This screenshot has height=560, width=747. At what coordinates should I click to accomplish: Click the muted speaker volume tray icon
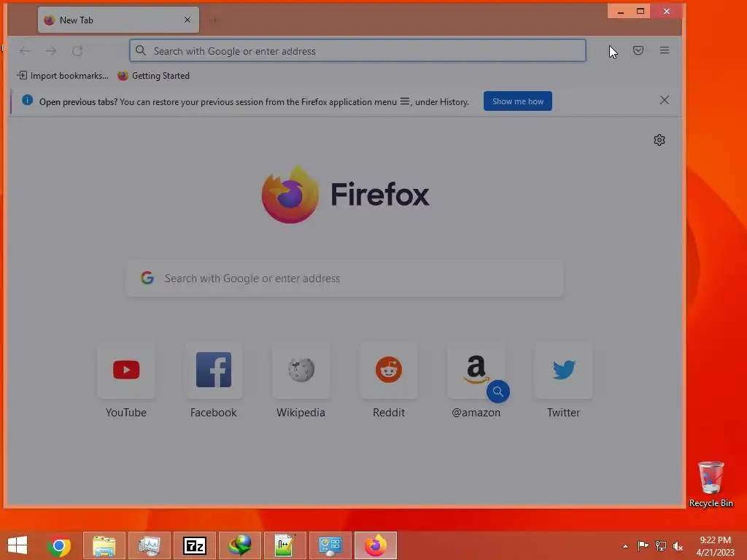pos(678,545)
